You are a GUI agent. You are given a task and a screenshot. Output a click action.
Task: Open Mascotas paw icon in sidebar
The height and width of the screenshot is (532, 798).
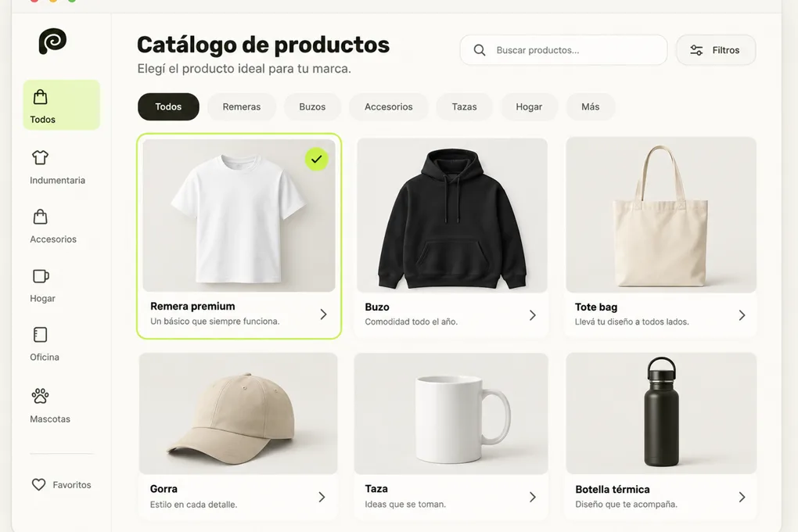coord(40,396)
